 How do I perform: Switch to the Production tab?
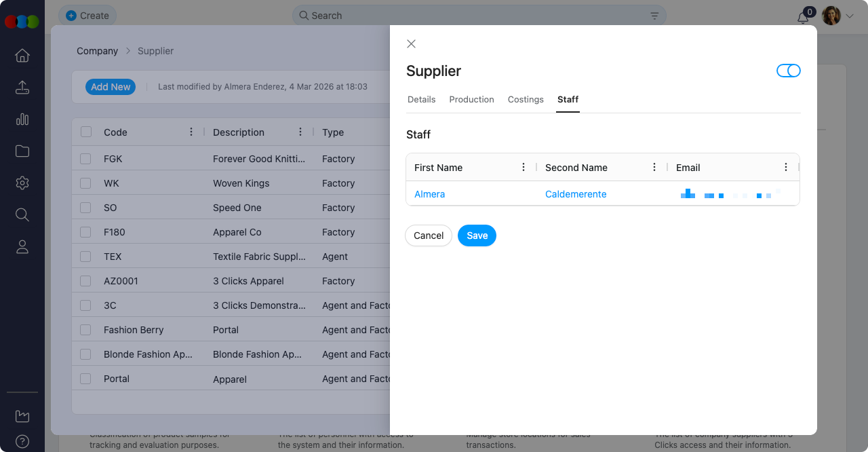[471, 99]
